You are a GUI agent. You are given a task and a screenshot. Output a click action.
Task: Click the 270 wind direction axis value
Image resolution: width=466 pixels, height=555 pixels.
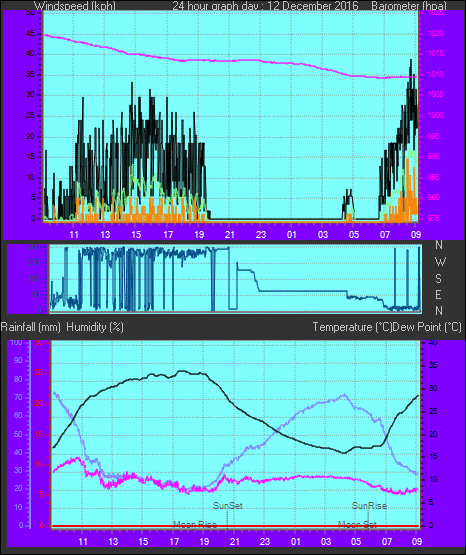click(x=35, y=263)
